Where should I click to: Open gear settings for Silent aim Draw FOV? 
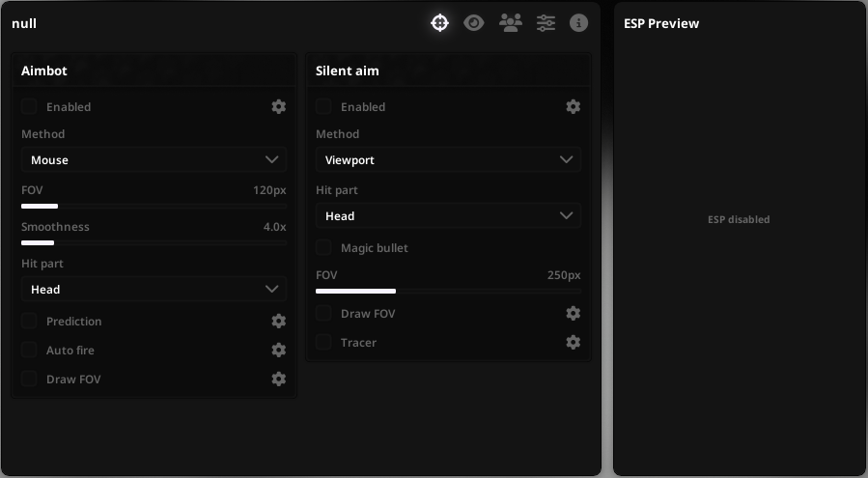click(x=573, y=313)
